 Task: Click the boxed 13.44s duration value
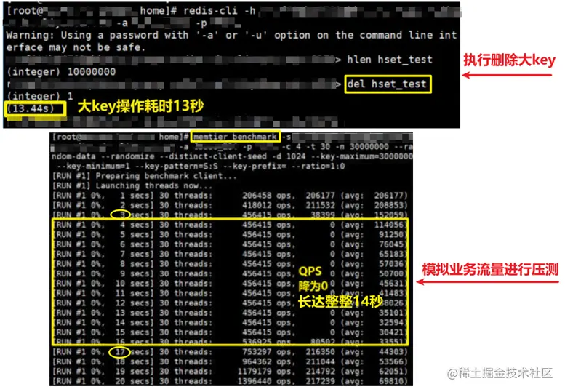tap(35, 108)
